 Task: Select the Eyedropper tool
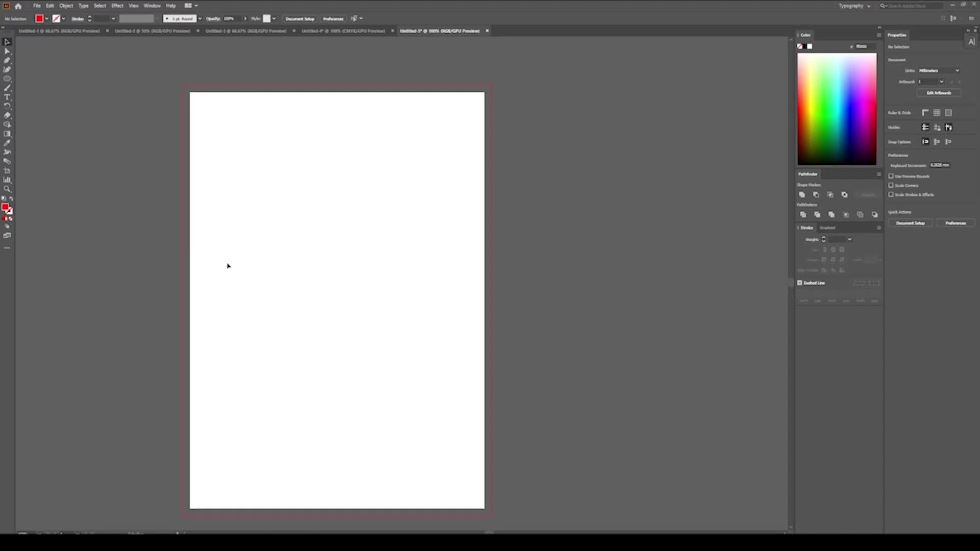[x=7, y=143]
